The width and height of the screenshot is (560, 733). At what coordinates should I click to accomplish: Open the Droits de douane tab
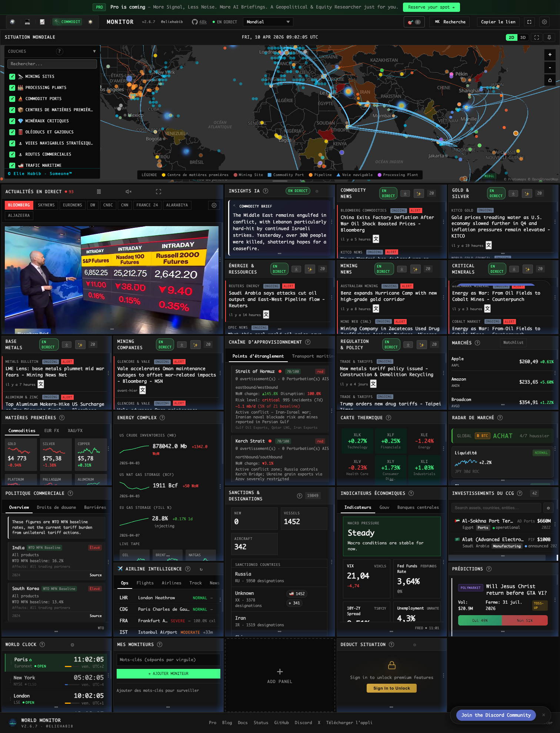(x=56, y=507)
